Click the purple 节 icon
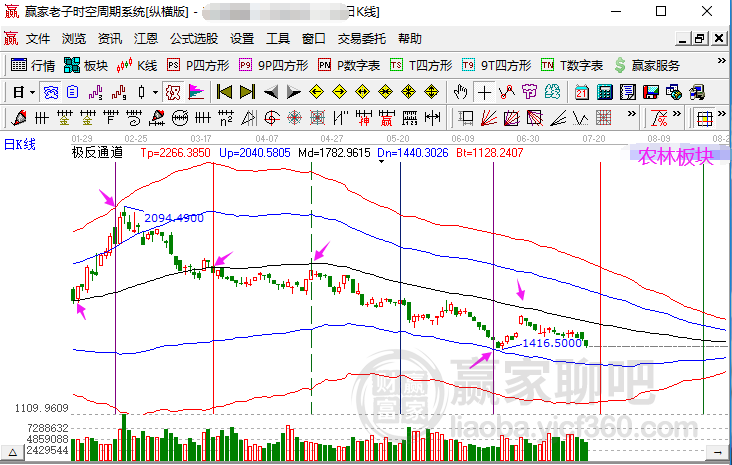 click(x=529, y=92)
